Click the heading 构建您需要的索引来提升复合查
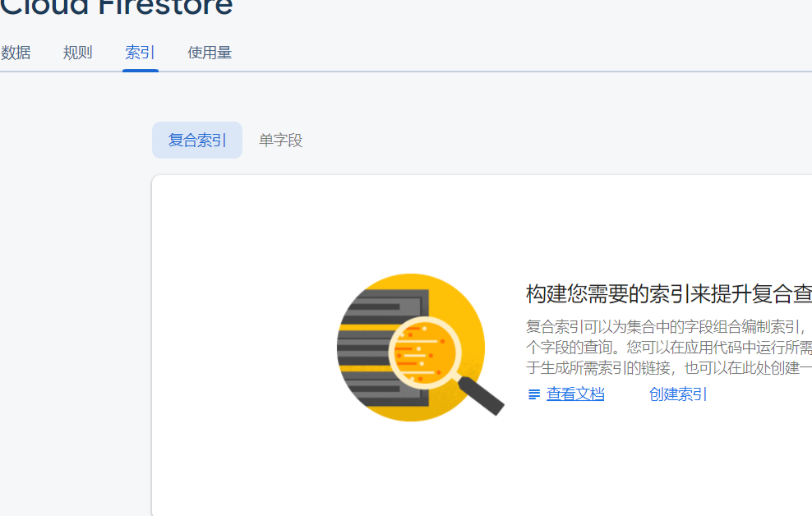812x516 pixels. pyautogui.click(x=668, y=294)
